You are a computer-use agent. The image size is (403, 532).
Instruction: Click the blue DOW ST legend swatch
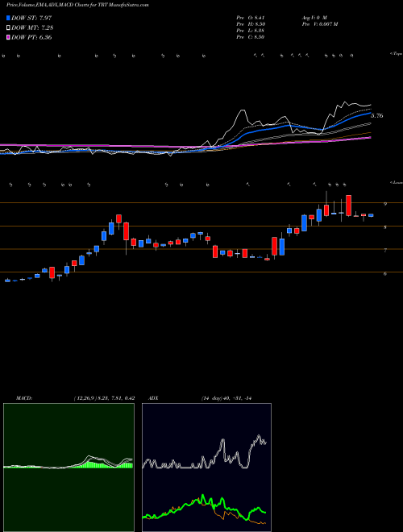click(9, 18)
